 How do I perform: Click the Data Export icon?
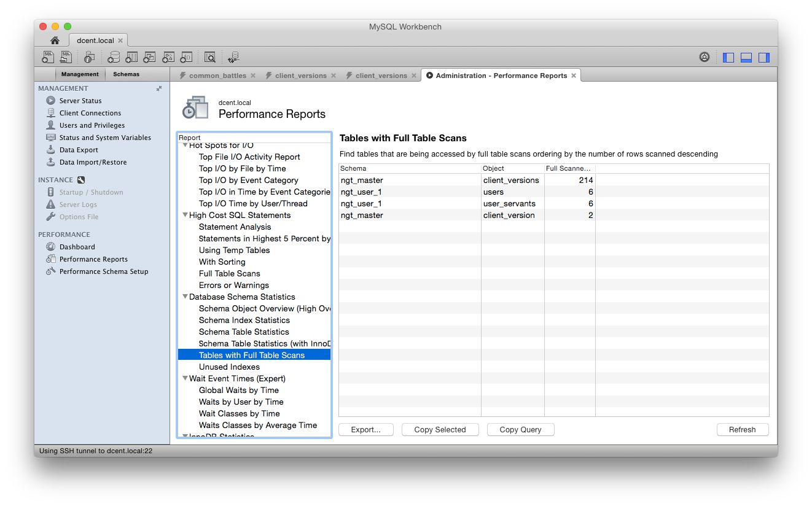tap(51, 150)
